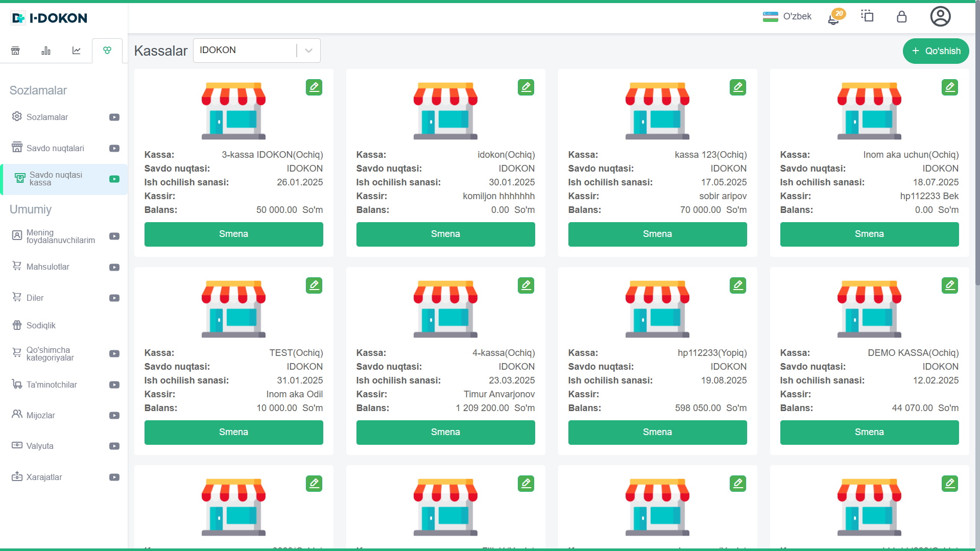Edit the 3-kassa IDOKON card

pyautogui.click(x=314, y=87)
